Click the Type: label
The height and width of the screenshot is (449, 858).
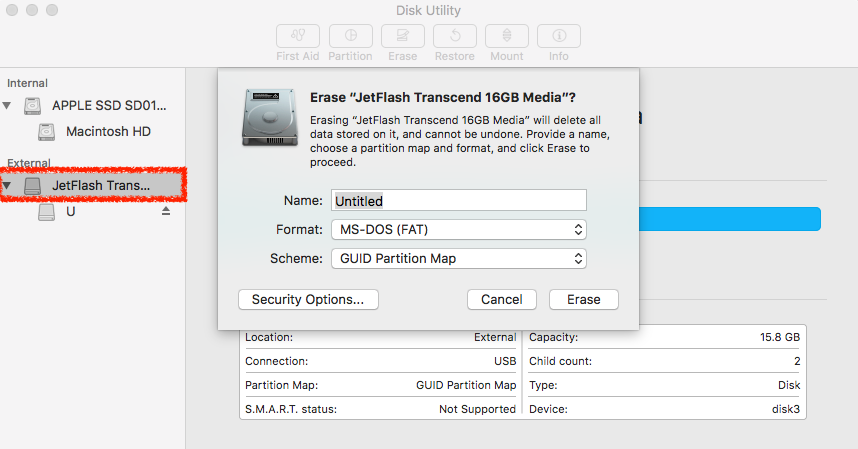click(x=543, y=386)
